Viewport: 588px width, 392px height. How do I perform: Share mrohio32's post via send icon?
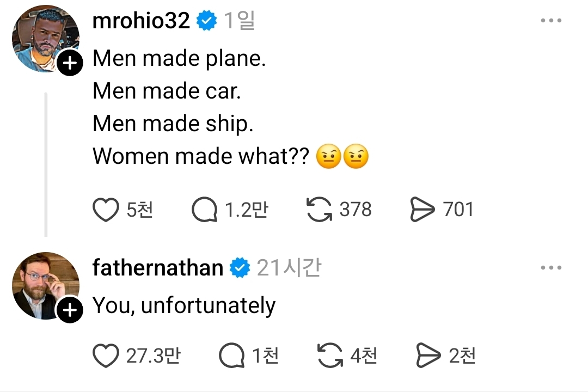pyautogui.click(x=422, y=210)
